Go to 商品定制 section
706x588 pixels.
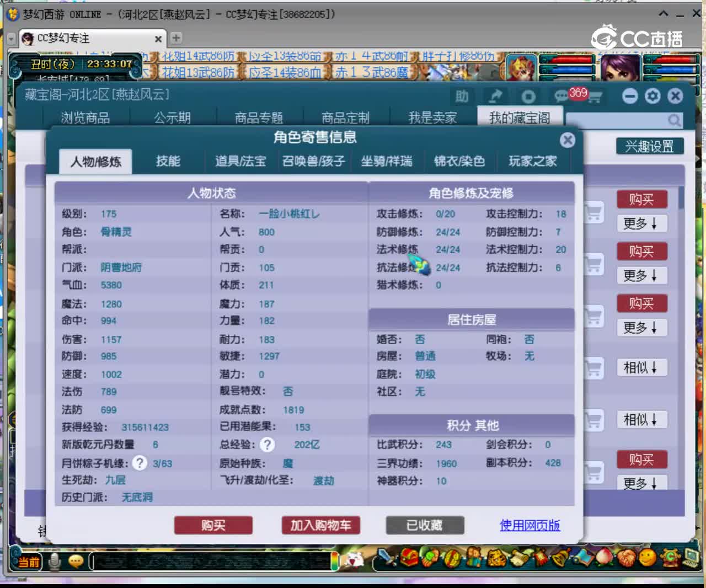tap(346, 117)
